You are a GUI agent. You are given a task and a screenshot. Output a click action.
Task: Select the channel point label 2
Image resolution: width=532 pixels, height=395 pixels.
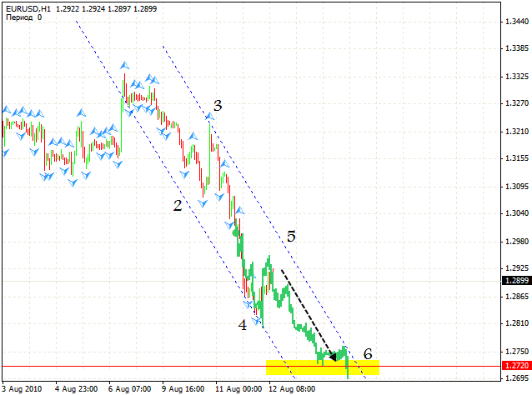pos(178,206)
